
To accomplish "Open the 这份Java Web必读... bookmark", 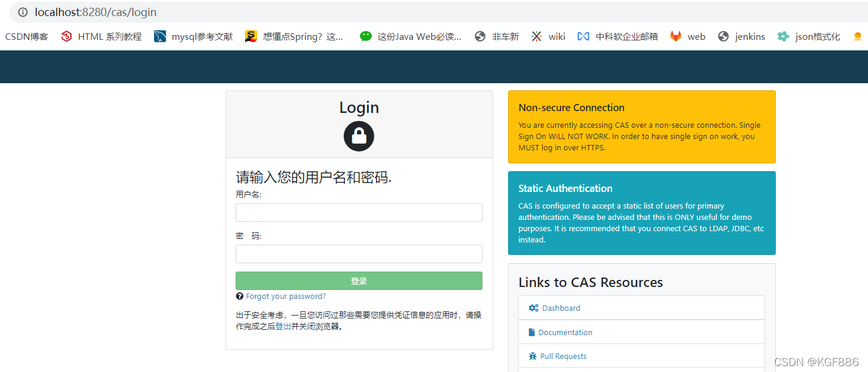I will click(x=419, y=36).
